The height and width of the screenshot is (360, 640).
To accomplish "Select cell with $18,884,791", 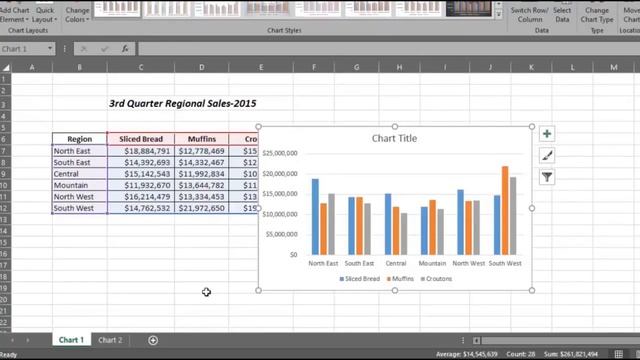I will pyautogui.click(x=141, y=151).
